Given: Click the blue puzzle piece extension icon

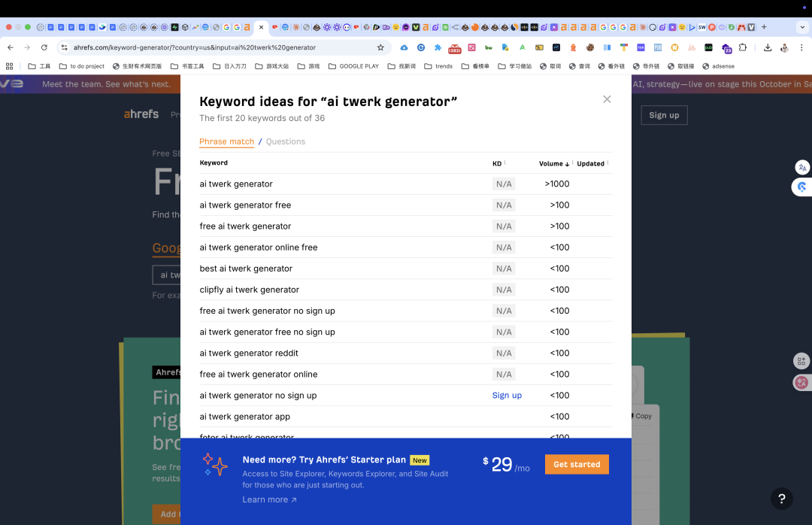Looking at the screenshot, I should pyautogui.click(x=438, y=47).
